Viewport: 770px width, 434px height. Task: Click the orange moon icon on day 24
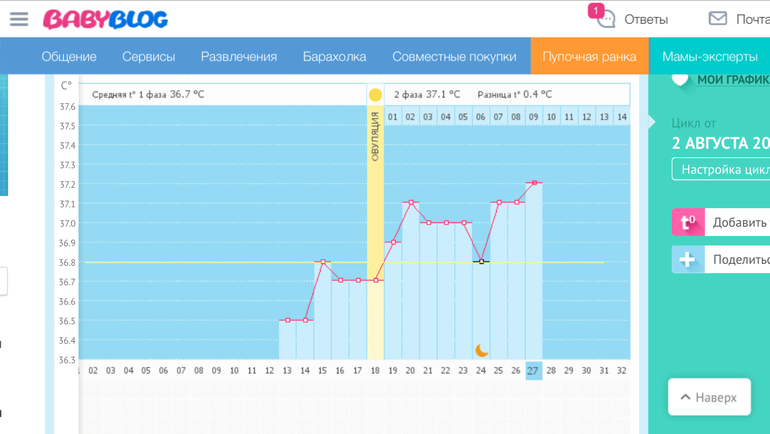pyautogui.click(x=481, y=350)
